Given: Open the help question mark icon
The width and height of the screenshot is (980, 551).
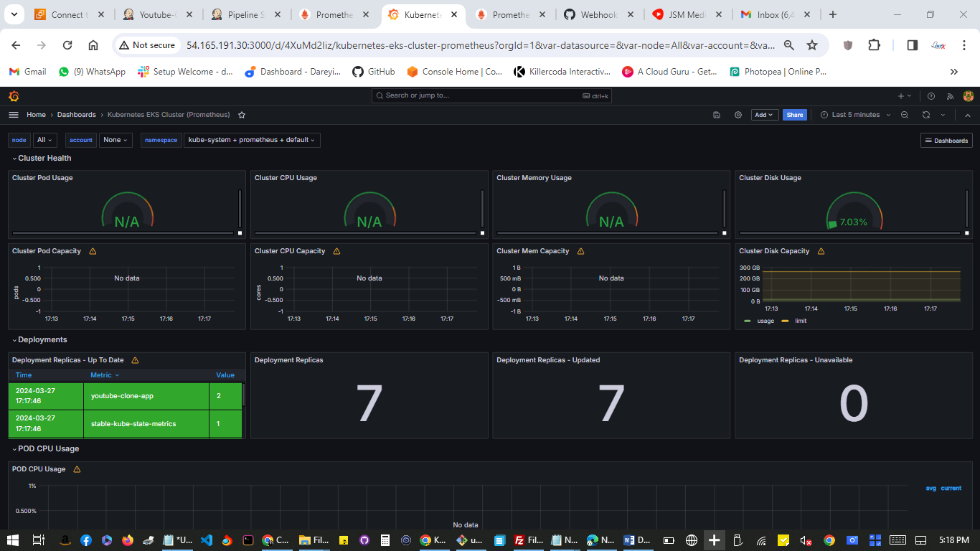Looking at the screenshot, I should coord(931,96).
